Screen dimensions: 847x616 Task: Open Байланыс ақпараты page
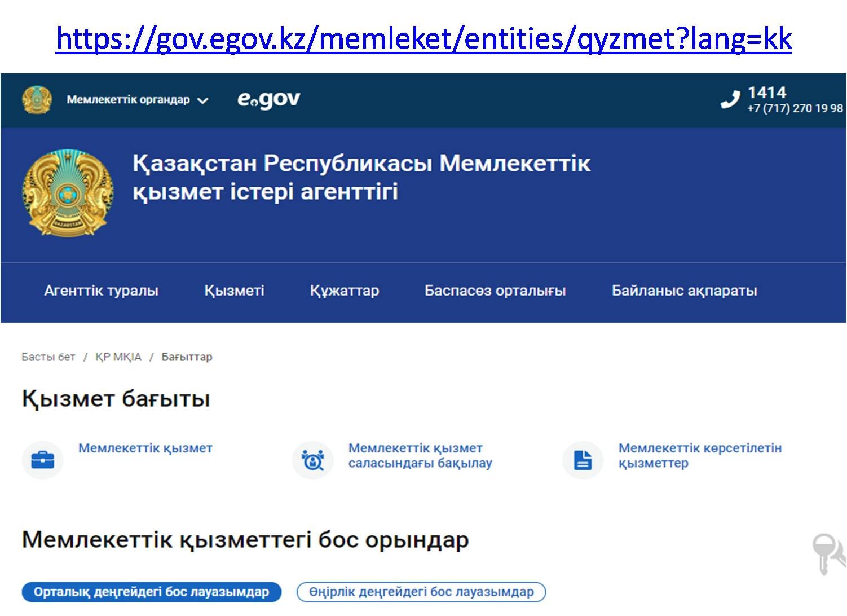(x=684, y=291)
